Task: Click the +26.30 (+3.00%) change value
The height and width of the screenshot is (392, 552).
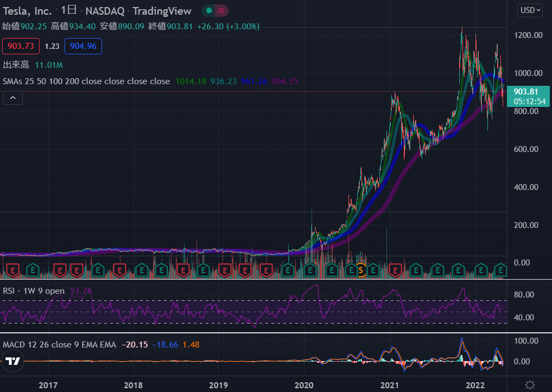Action: click(x=228, y=27)
